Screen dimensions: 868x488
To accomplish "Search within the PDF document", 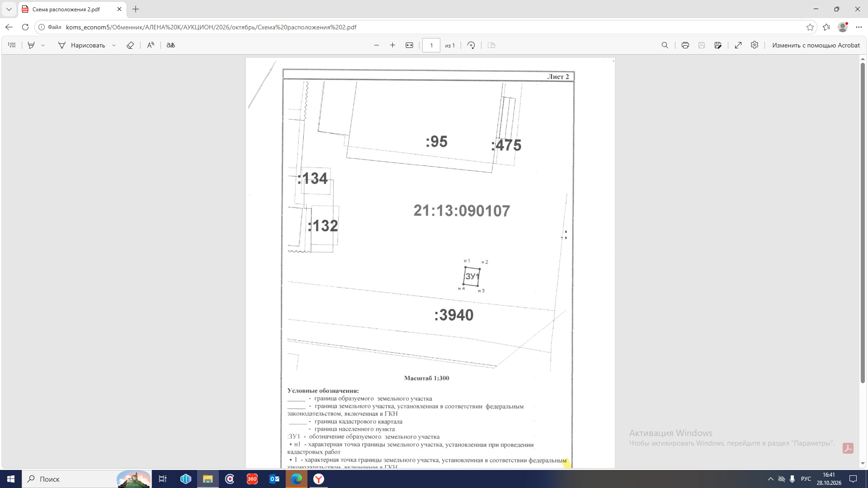I will pos(665,45).
